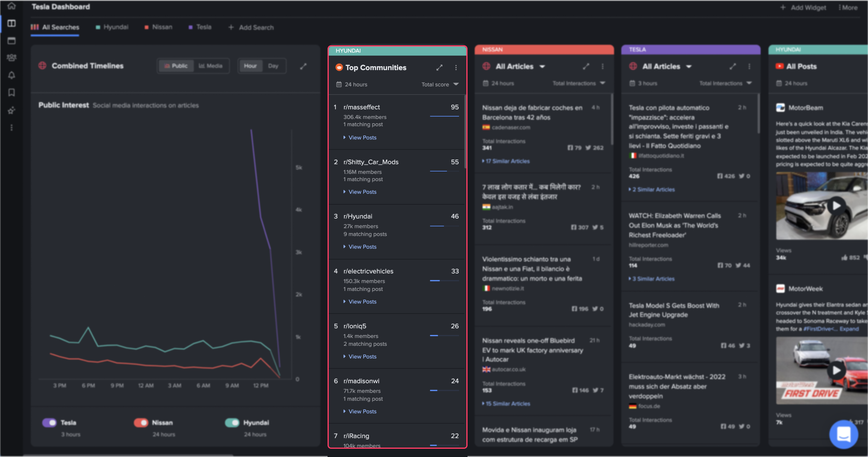The height and width of the screenshot is (457, 868).
Task: Click the Reddit icon beside Top Communities
Action: point(339,67)
